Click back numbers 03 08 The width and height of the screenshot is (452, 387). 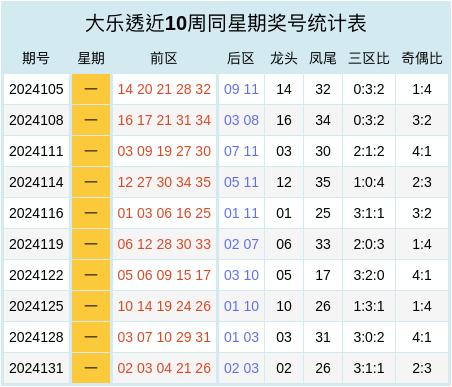pyautogui.click(x=241, y=120)
